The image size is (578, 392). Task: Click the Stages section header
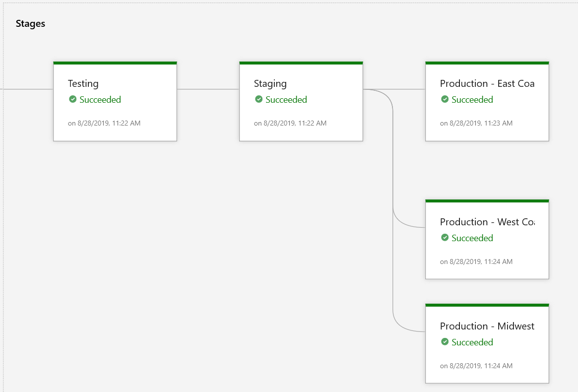point(30,23)
